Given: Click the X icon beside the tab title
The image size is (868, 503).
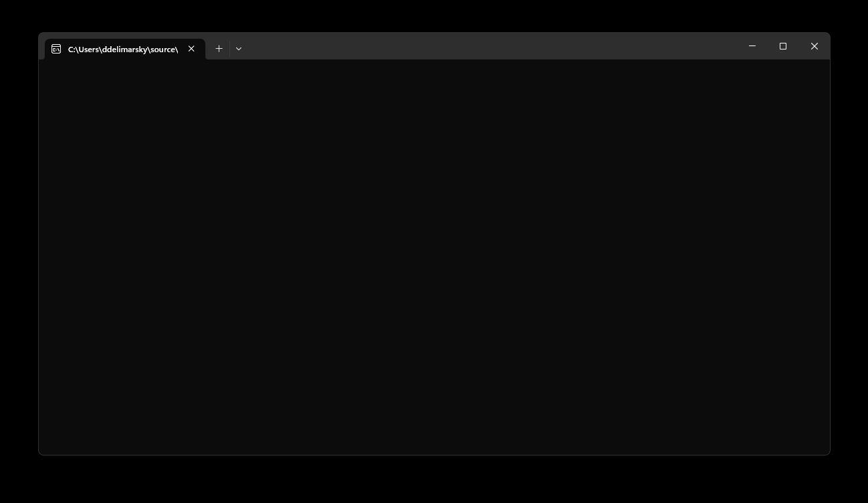Looking at the screenshot, I should tap(191, 49).
